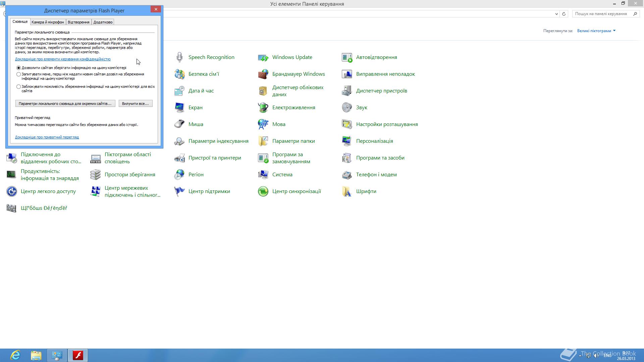Click the Flash Player taskbar button

point(78,355)
